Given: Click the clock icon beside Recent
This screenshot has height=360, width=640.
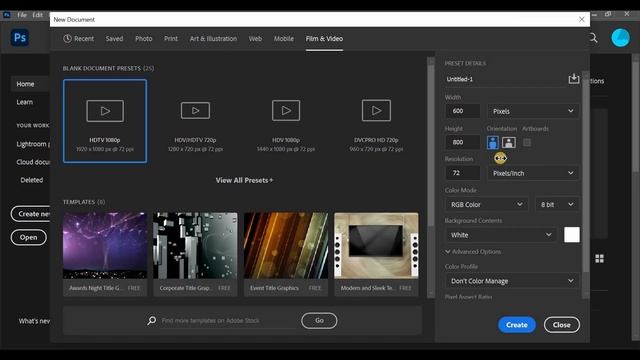Looking at the screenshot, I should (x=67, y=38).
